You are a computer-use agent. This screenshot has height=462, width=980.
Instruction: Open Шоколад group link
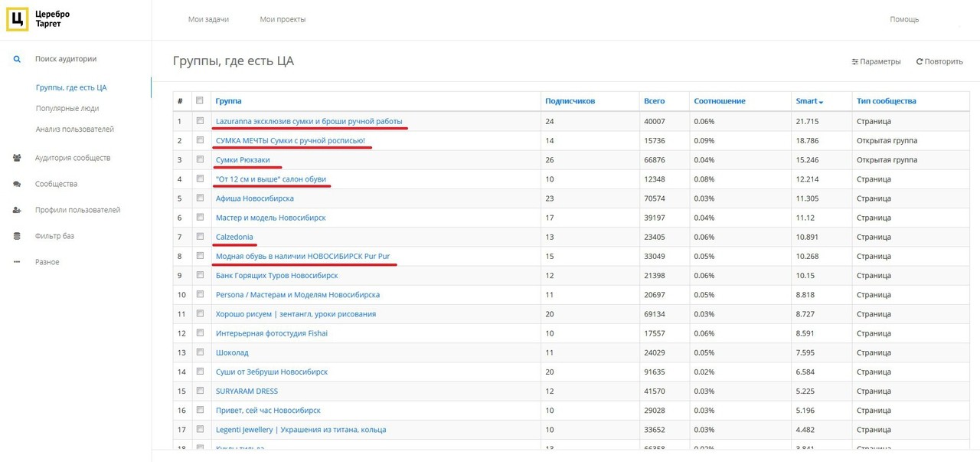[x=232, y=352]
